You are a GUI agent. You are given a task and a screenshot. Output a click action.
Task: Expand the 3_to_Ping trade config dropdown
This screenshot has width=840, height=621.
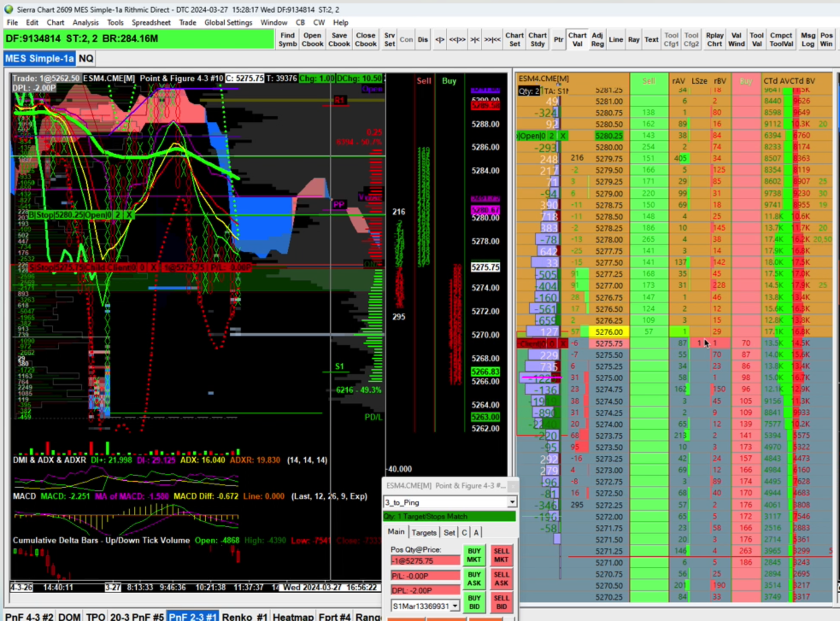pos(511,502)
